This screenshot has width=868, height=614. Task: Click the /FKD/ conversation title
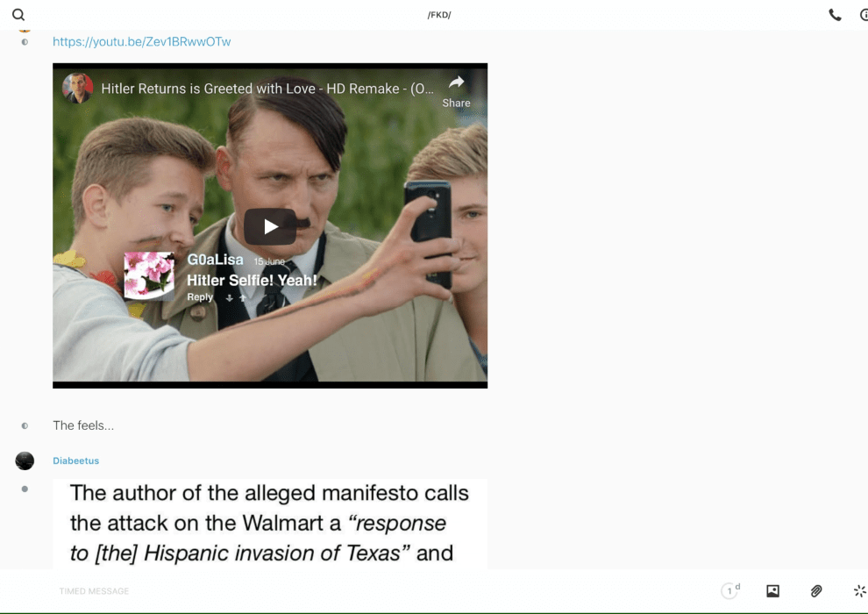pyautogui.click(x=439, y=15)
